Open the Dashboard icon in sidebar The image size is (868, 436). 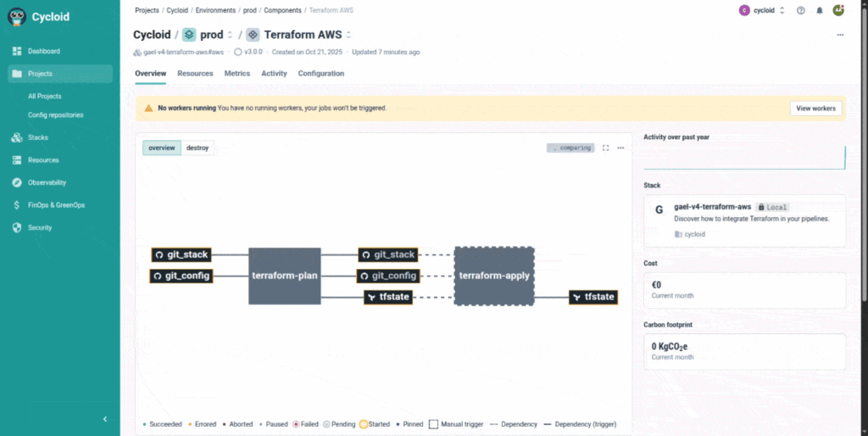[x=17, y=52]
